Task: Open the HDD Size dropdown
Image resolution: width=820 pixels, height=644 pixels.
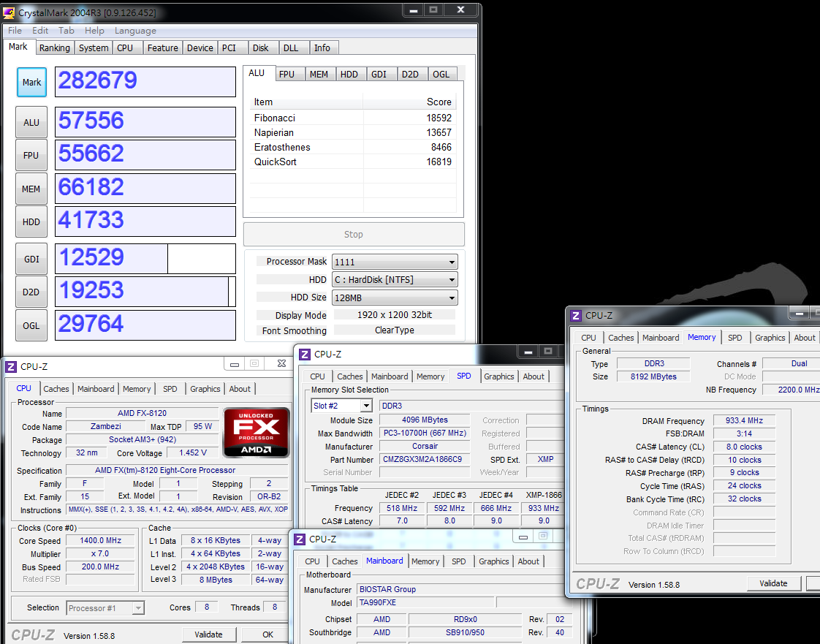Action: pyautogui.click(x=395, y=298)
